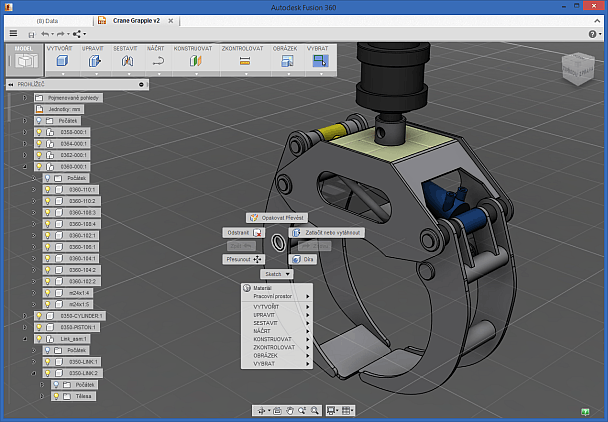Click Zatlačit nebo vytáhnout button

(326, 233)
